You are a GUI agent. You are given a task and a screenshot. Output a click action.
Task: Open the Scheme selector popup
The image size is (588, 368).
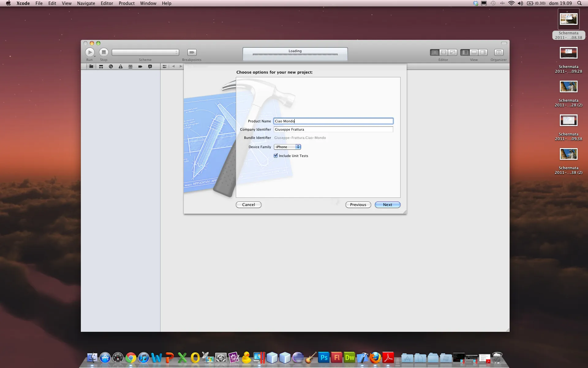(x=145, y=52)
